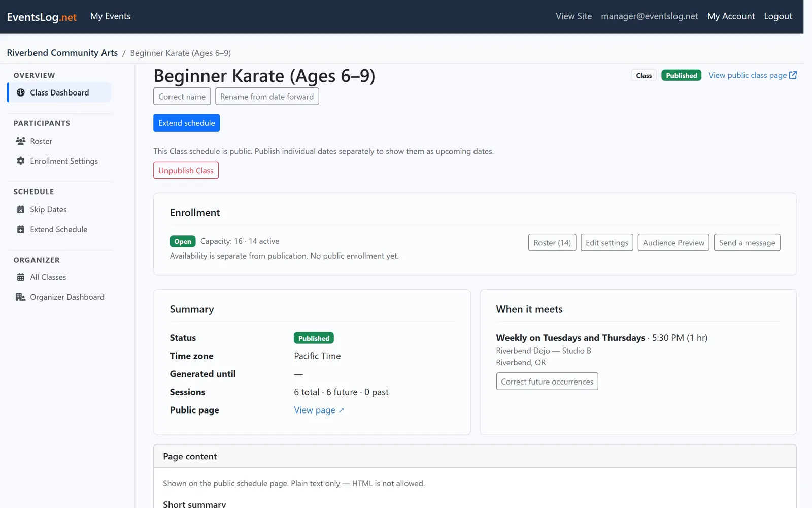Click the Organizer Dashboard building icon
Screen dimensions: 812x508
pyautogui.click(x=21, y=297)
